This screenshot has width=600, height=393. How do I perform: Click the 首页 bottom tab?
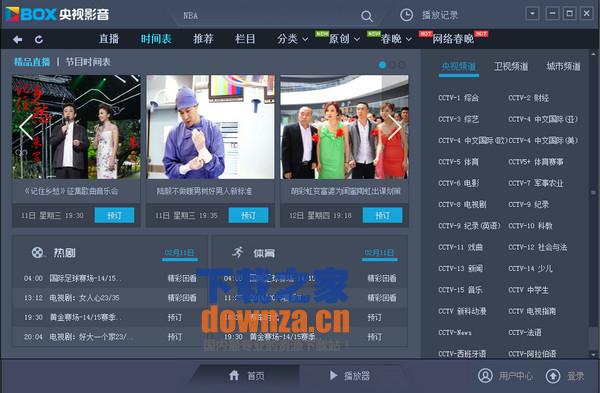[x=247, y=375]
